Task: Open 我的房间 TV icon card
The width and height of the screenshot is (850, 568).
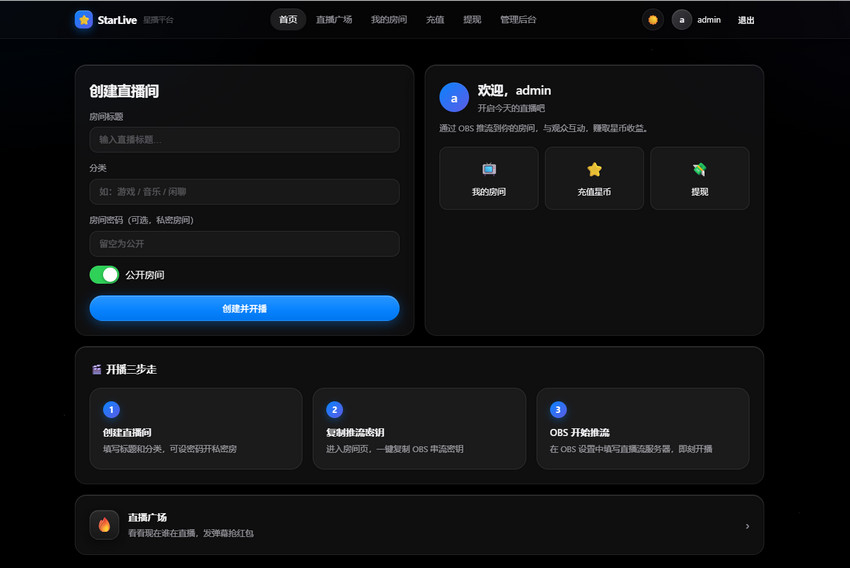Action: coord(488,178)
